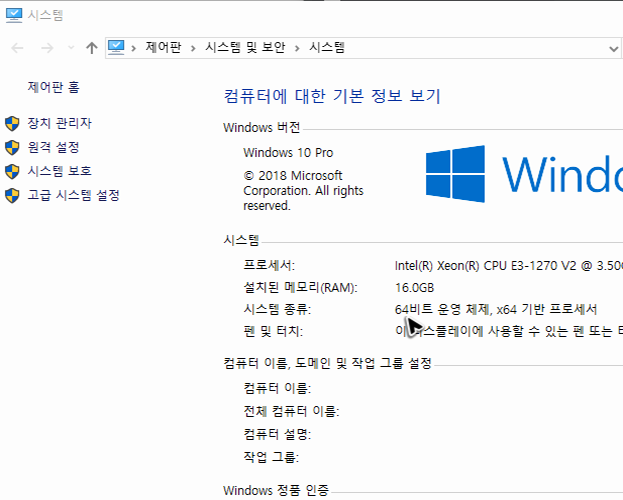Click shield icon beside 시스템 보호

(12, 172)
